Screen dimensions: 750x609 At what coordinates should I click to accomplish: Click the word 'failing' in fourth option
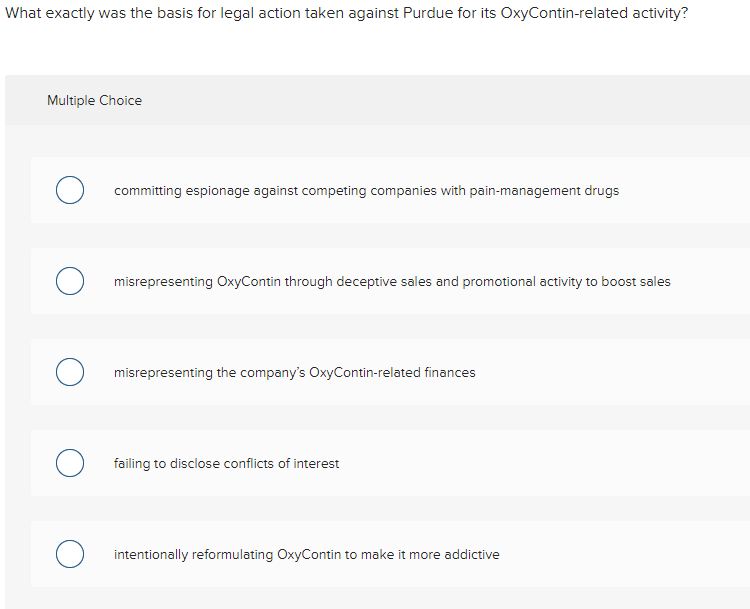pyautogui.click(x=132, y=463)
